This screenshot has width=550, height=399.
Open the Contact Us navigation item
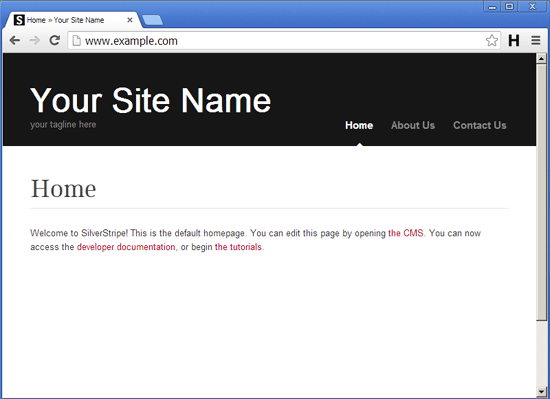click(479, 125)
